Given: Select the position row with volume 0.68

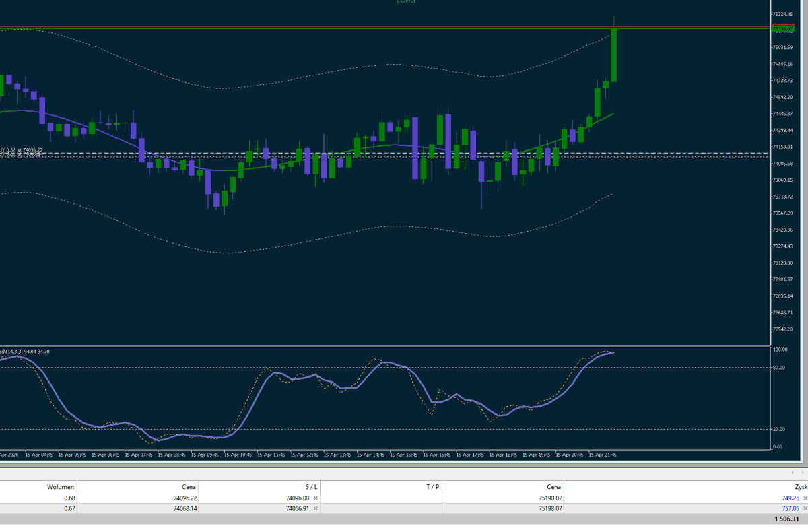Looking at the screenshot, I should pos(202,498).
